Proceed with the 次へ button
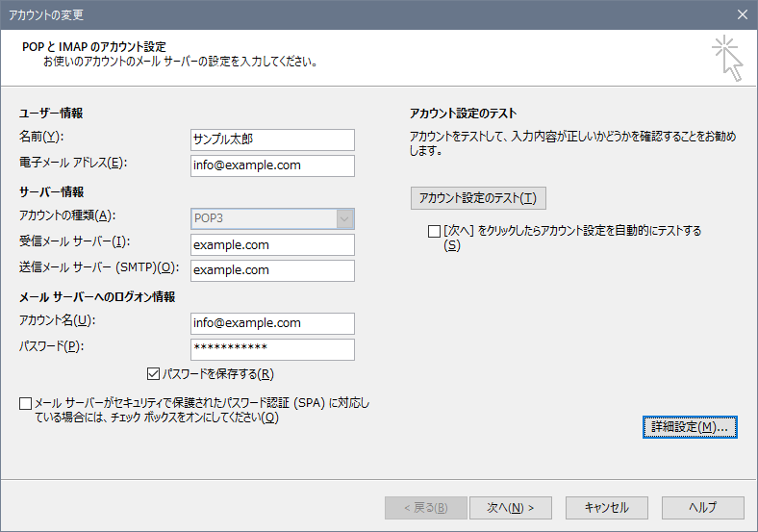Screen dimensions: 758x532 (511, 507)
